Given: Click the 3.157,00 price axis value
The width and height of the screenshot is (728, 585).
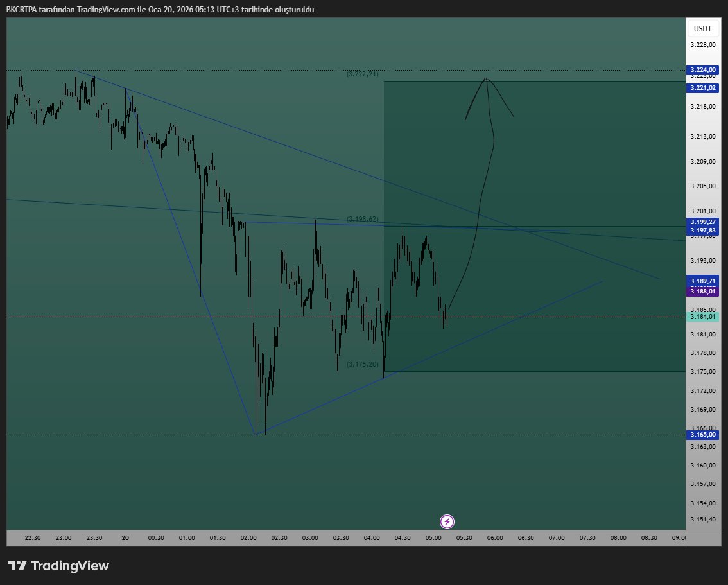Looking at the screenshot, I should point(702,484).
